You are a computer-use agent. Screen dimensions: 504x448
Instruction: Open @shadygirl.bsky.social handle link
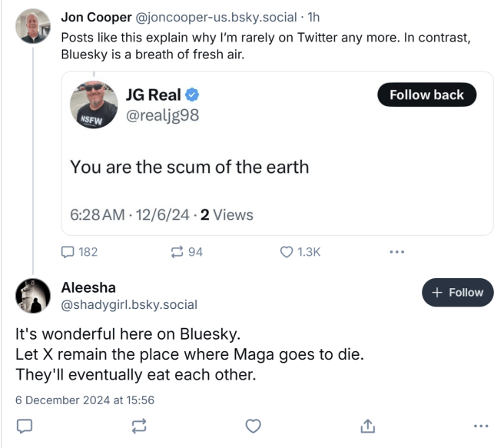click(x=129, y=305)
